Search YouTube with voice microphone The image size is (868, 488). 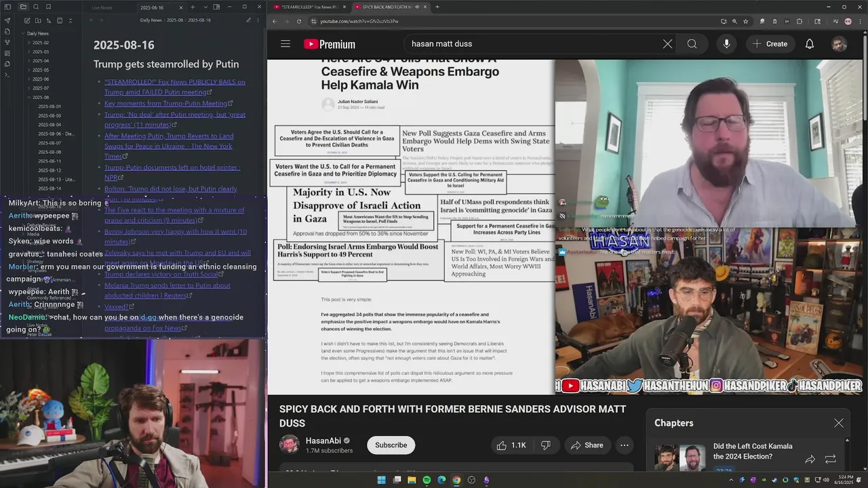pos(726,44)
